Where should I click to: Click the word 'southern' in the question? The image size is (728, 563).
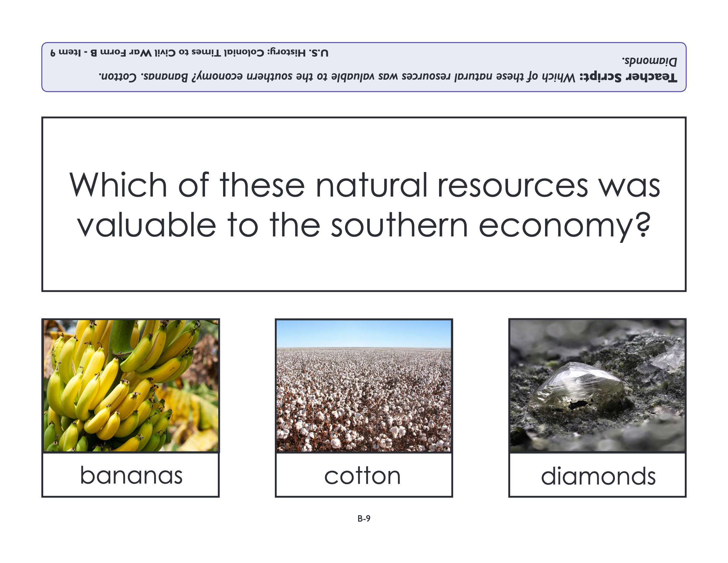pos(399,225)
